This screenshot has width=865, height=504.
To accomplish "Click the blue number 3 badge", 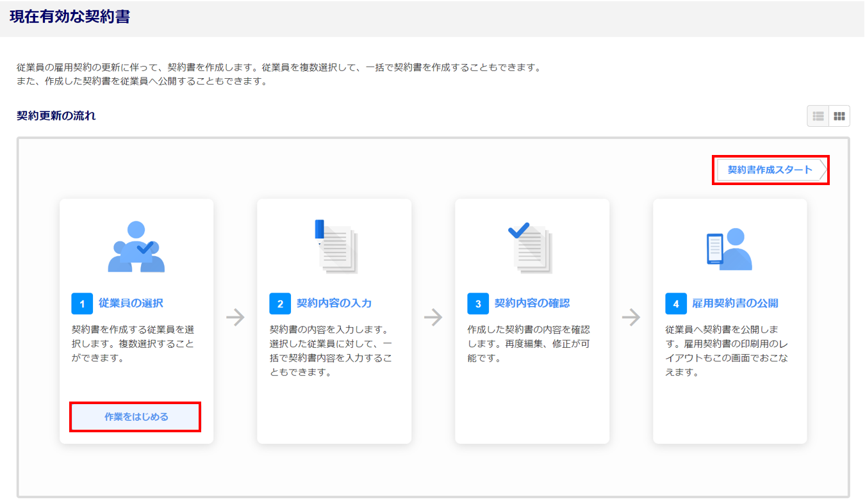I will pos(478,304).
